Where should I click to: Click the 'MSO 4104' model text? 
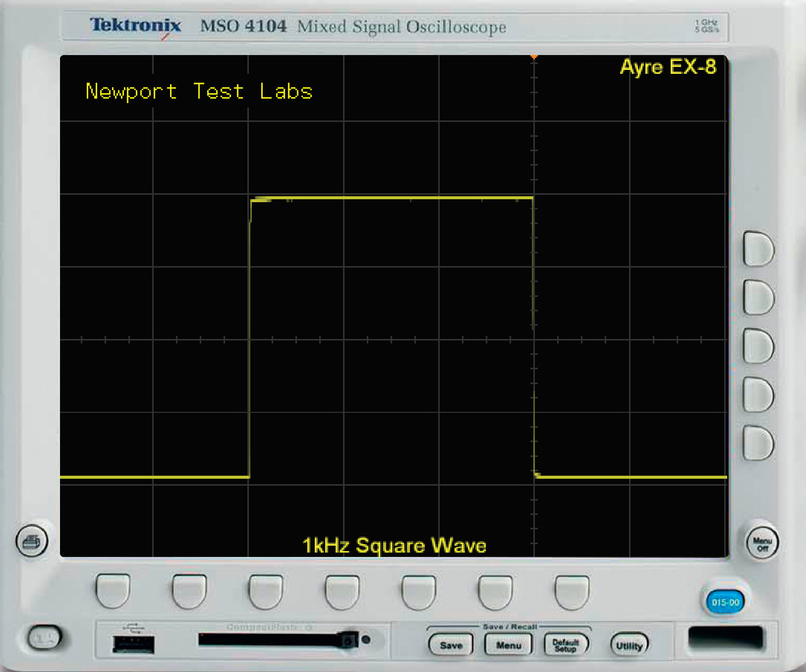[x=243, y=26]
